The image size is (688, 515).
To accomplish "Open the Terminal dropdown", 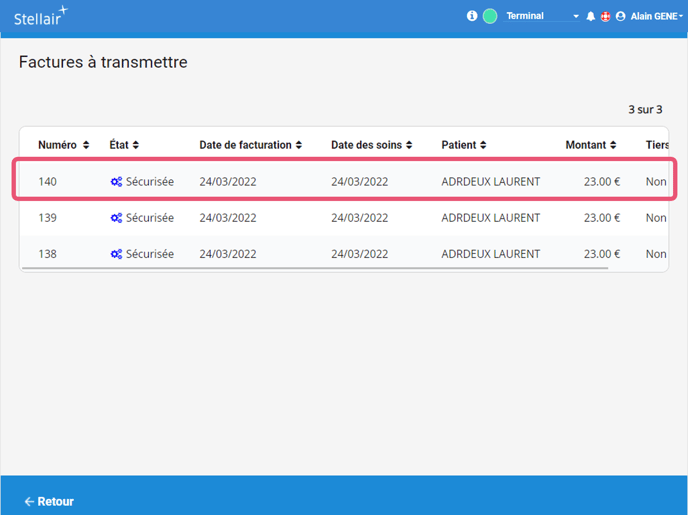I will (x=542, y=17).
